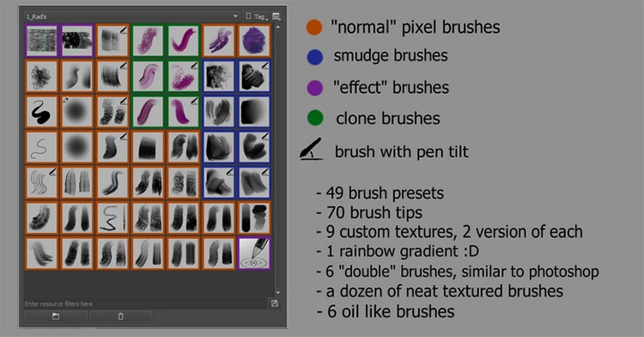Click the scrollbar down arrow
The height and width of the screenshot is (337, 644).
click(x=278, y=292)
